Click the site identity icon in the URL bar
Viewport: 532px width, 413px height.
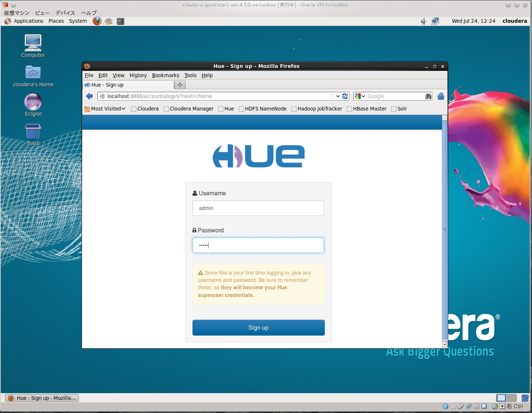103,96
